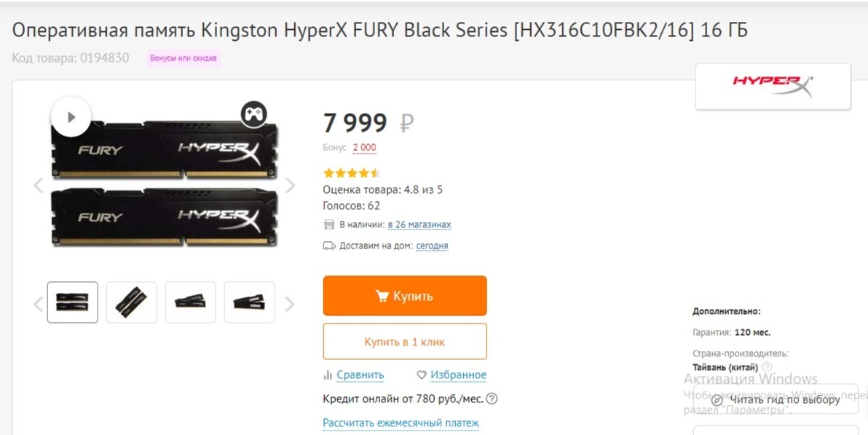Image resolution: width=868 pixels, height=435 pixels.
Task: Add product to comparison list
Action: pyautogui.click(x=354, y=375)
